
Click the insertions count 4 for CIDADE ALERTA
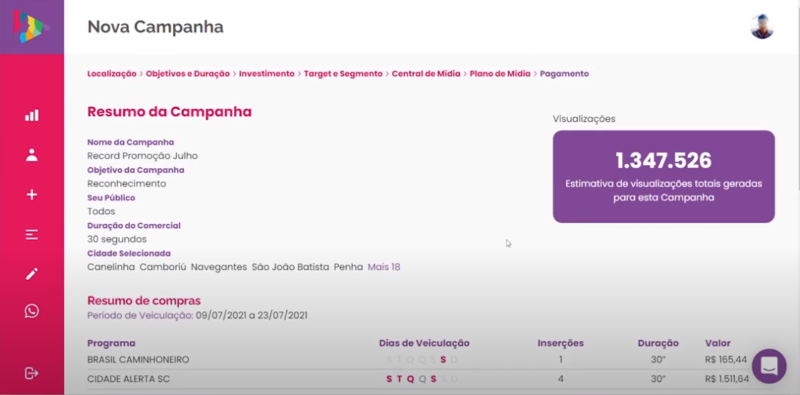click(561, 379)
